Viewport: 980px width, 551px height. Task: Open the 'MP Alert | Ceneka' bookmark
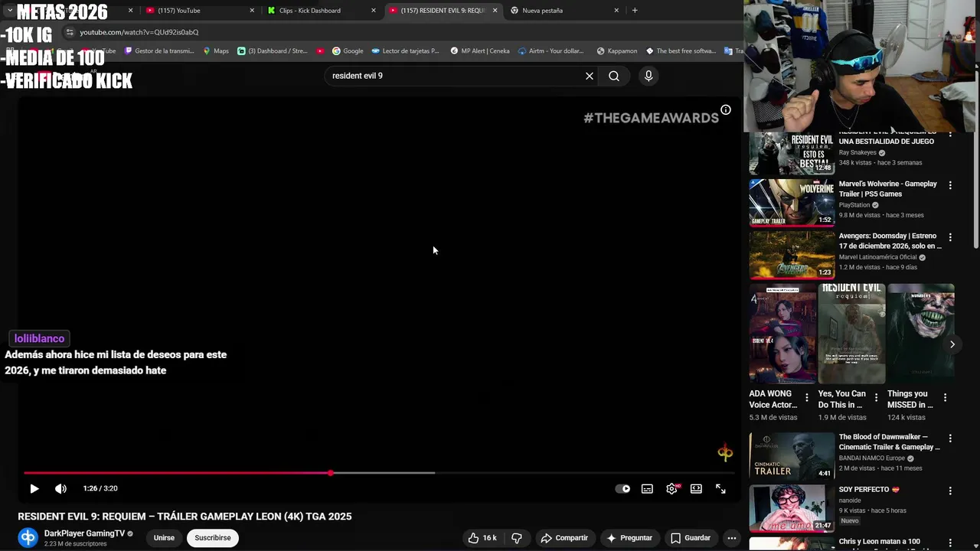[x=479, y=51]
